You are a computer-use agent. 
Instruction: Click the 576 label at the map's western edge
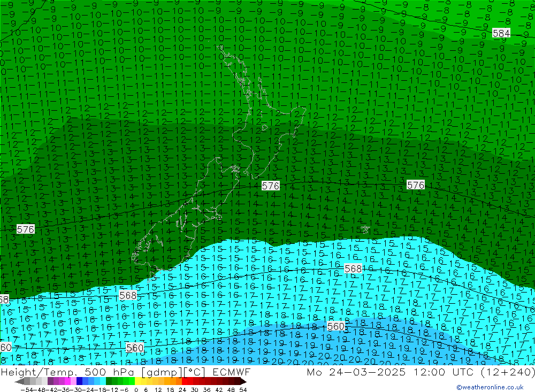[26, 229]
